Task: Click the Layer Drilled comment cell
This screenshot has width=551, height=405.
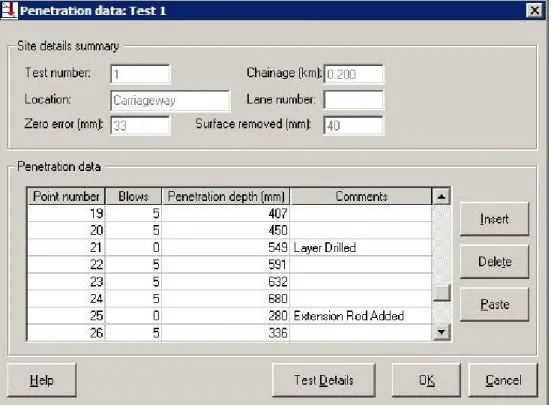Action: click(361, 247)
